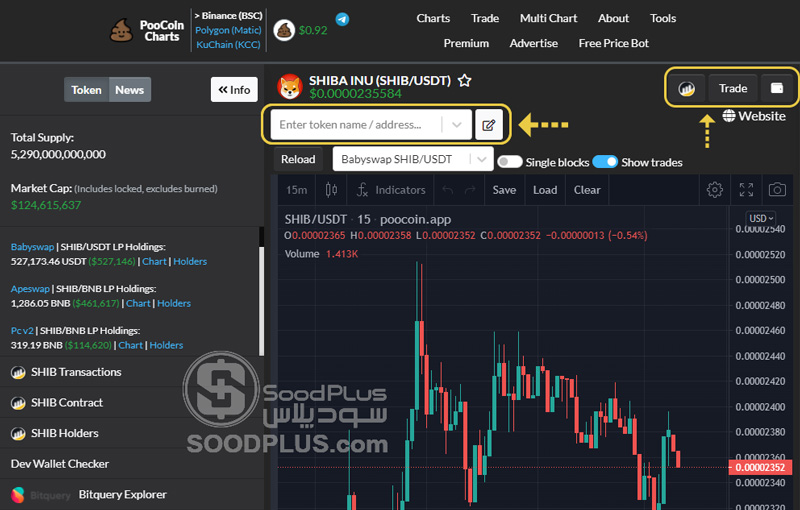Click the Trade button next to wallet
This screenshot has height=510, width=800.
coord(733,89)
